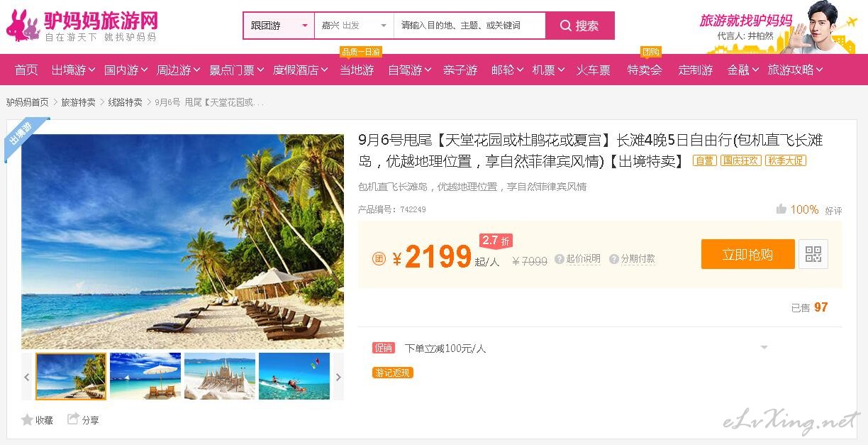
Task: Show previous thumbnails with left arrow
Action: click(27, 377)
